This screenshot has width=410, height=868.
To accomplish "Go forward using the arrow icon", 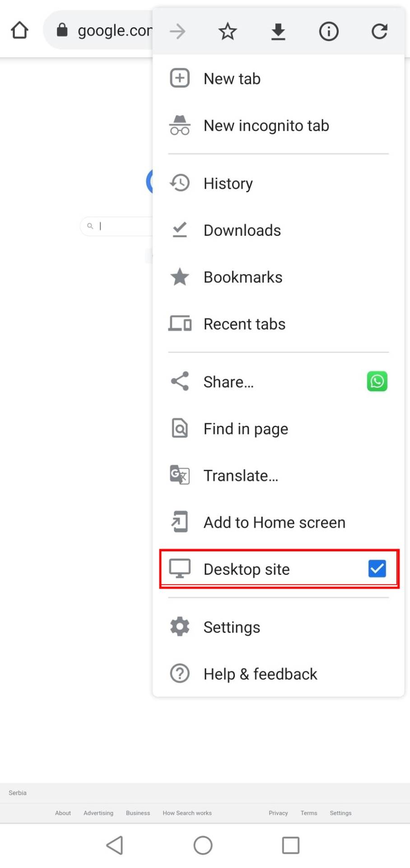I will [x=177, y=31].
